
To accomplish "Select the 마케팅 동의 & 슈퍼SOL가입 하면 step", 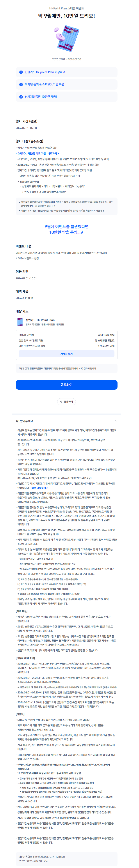I will pos(66,85).
